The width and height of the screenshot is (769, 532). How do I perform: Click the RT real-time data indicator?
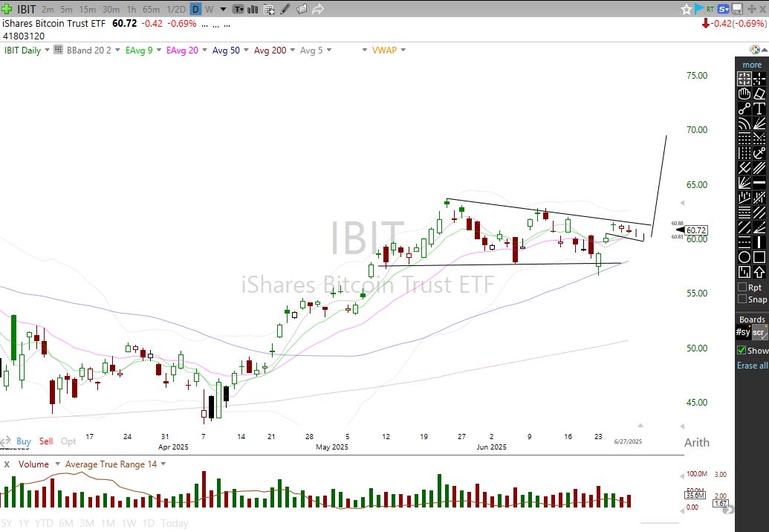(710, 9)
